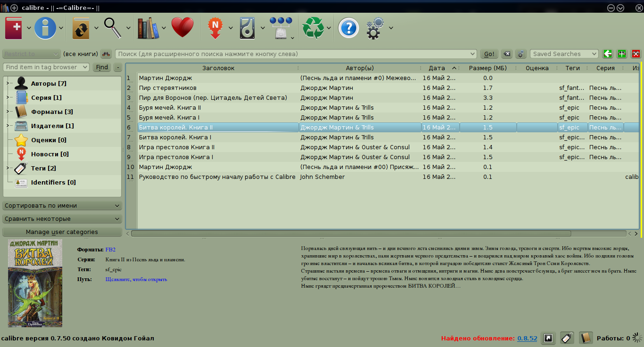Click the calibre icon in title bar
Screen dimensions: 644x347
(x=5, y=8)
